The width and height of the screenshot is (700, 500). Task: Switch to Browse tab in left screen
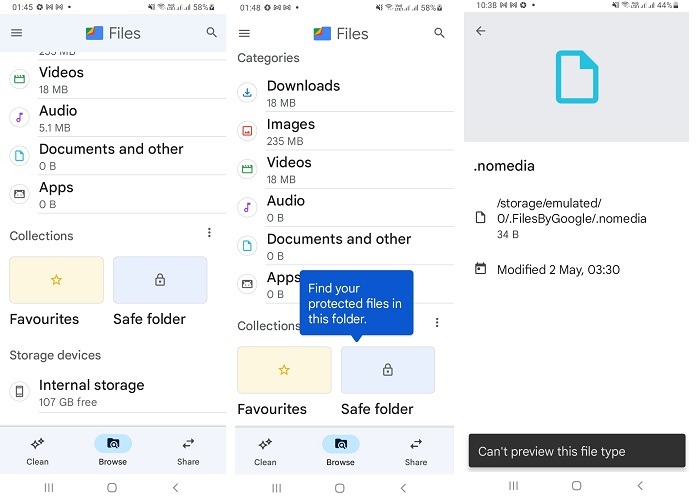coord(112,451)
